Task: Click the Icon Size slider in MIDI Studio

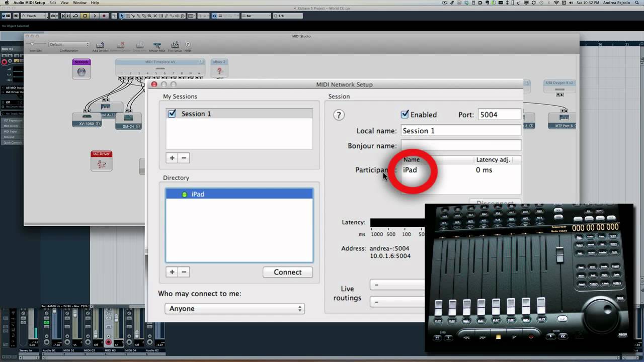Action: coord(36,44)
